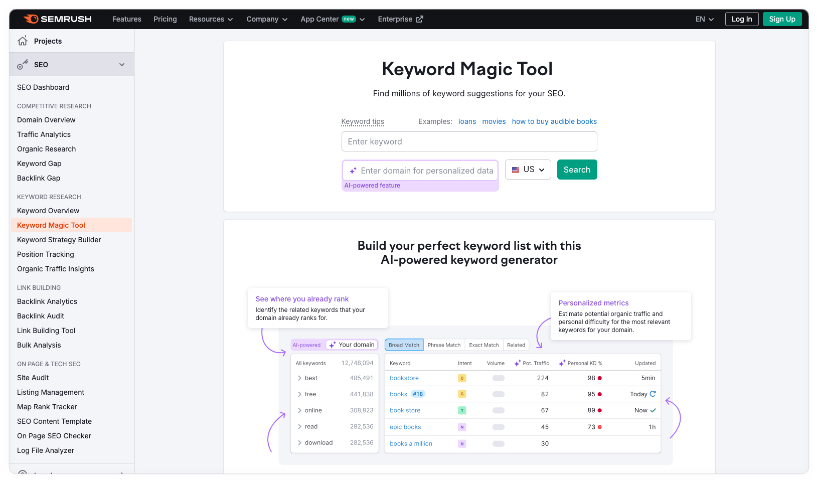Select Keyword Magic Tool in sidebar
The width and height of the screenshot is (818, 483).
[x=71, y=225]
